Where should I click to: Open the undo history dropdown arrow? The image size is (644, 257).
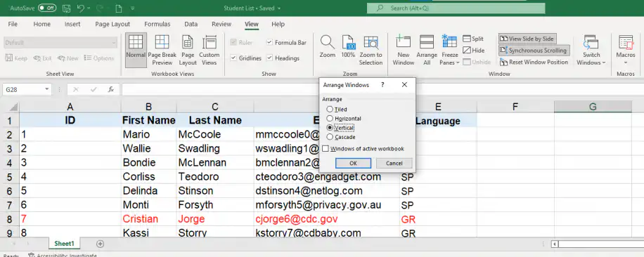tap(89, 8)
